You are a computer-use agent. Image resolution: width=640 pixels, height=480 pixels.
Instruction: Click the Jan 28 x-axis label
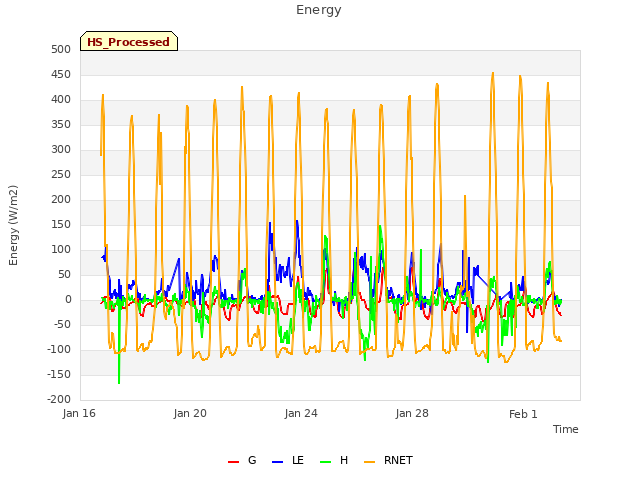click(x=412, y=413)
